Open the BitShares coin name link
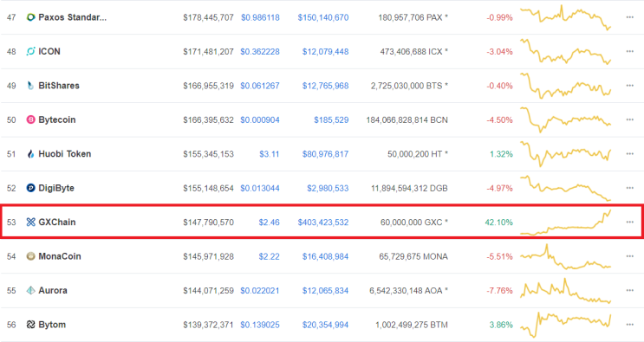The height and width of the screenshot is (342, 644). click(59, 86)
